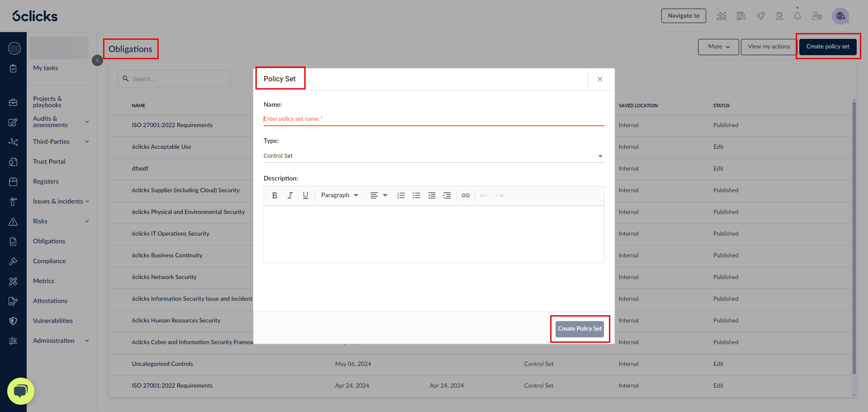868x412 pixels.
Task: Open Attestations in sidebar
Action: pyautogui.click(x=50, y=301)
